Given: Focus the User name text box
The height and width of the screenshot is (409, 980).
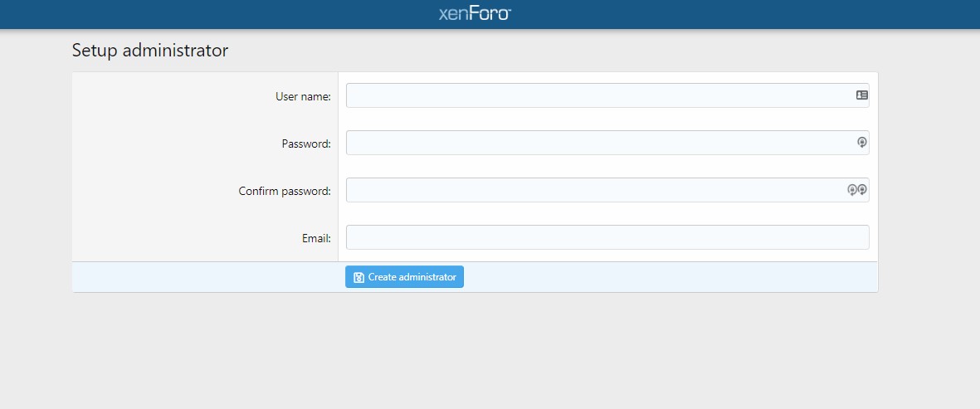Looking at the screenshot, I should click(607, 95).
